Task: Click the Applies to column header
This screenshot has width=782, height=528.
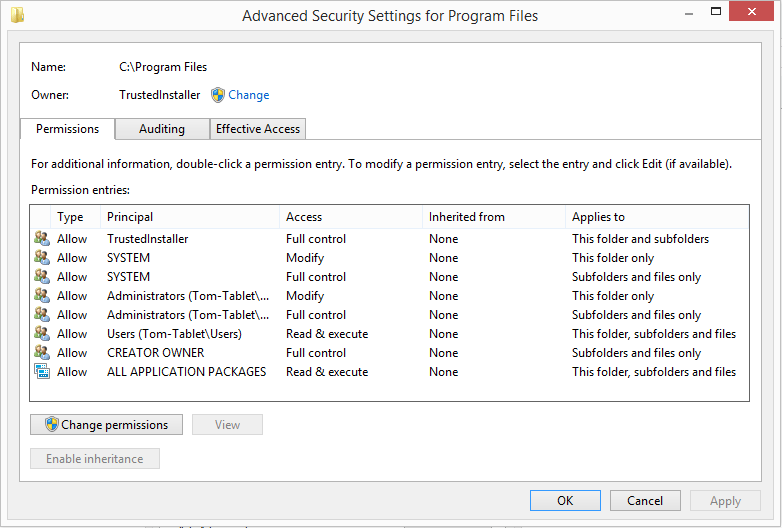Action: pos(657,217)
